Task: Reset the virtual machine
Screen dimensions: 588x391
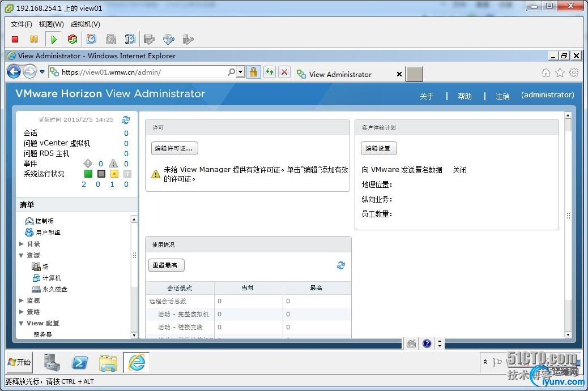Action: click(x=73, y=39)
